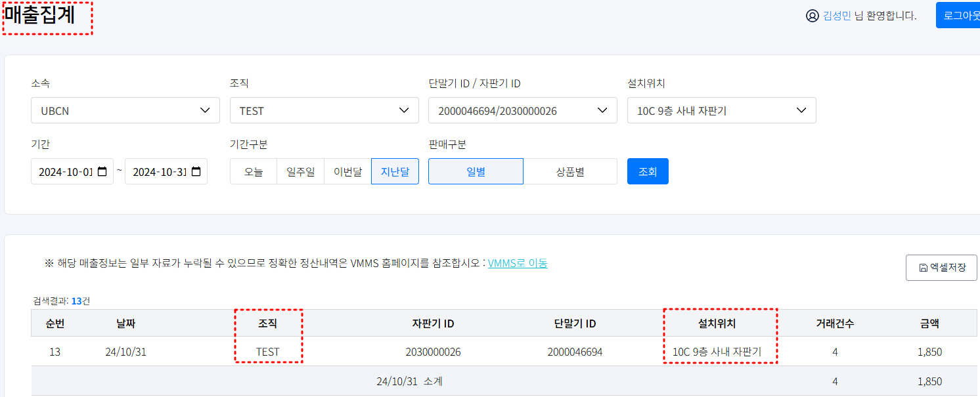Click the user profile icon next to 김성민
Viewport: 980px width, 397px height.
click(812, 14)
